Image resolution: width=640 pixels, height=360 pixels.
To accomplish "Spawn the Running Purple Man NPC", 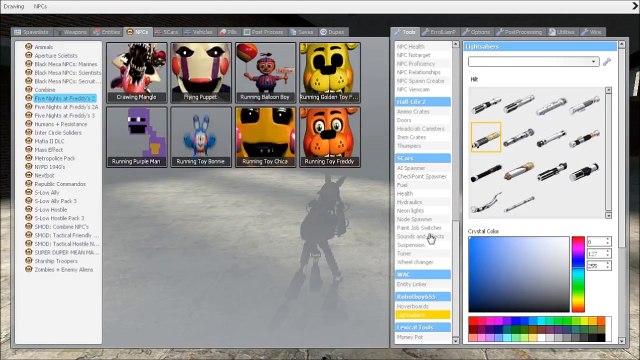I will [137, 137].
